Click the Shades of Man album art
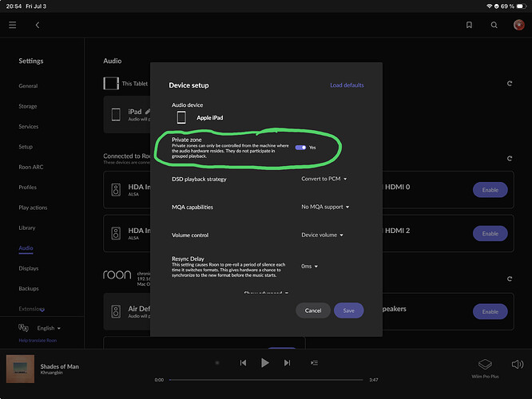 [x=20, y=369]
